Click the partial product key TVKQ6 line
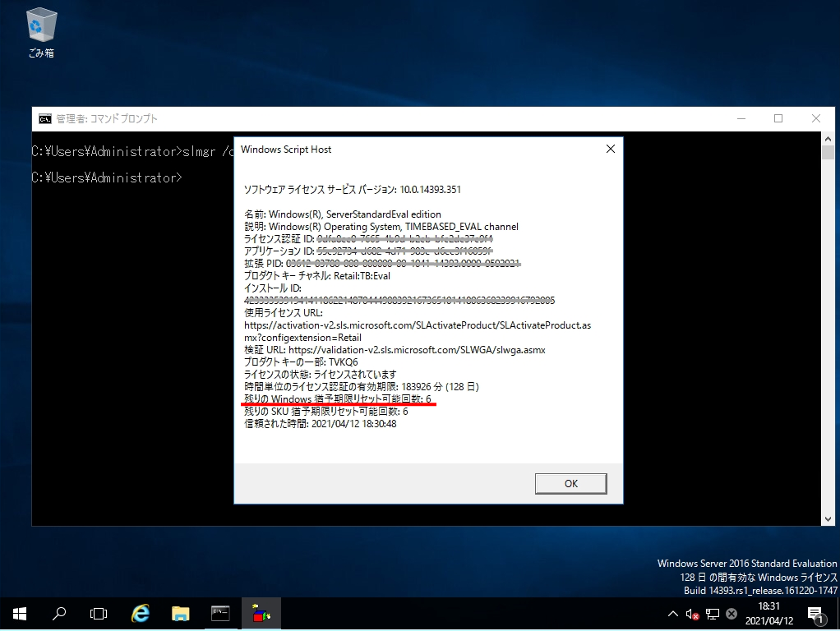Image resolution: width=840 pixels, height=631 pixels. (x=301, y=362)
